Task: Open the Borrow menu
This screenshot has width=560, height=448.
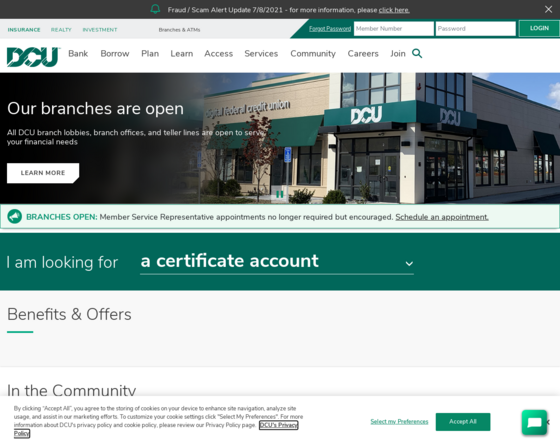Action: (x=115, y=54)
